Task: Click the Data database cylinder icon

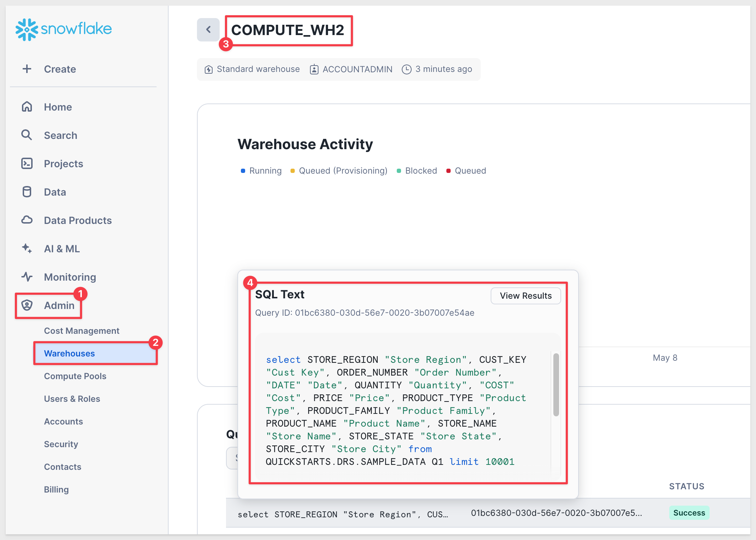Action: coord(27,192)
